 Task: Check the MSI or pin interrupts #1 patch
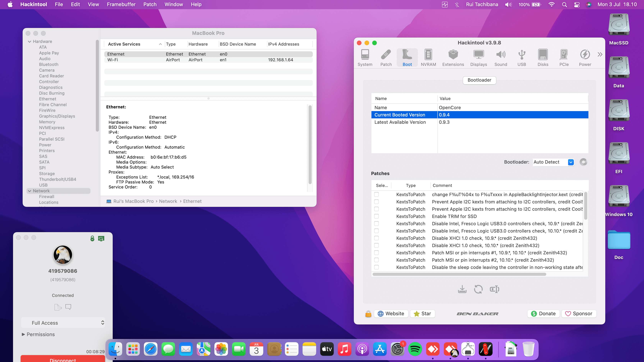376,253
